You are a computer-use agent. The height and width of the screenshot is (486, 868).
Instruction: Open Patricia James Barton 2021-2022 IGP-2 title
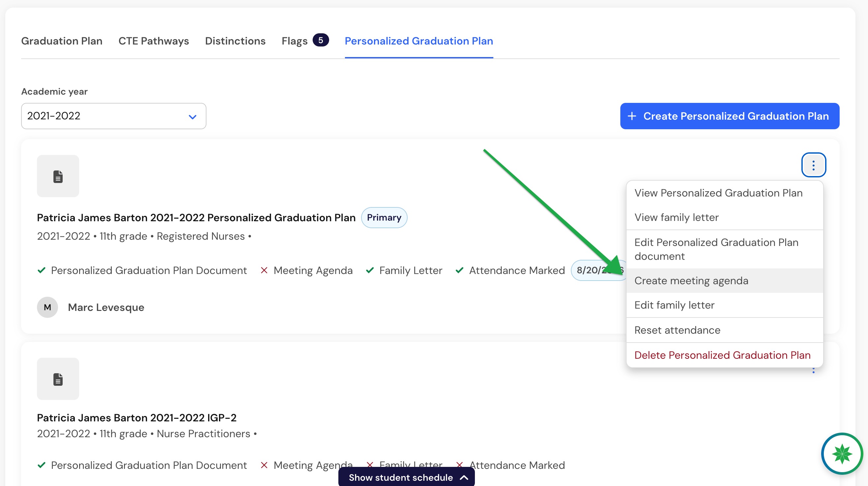(137, 418)
